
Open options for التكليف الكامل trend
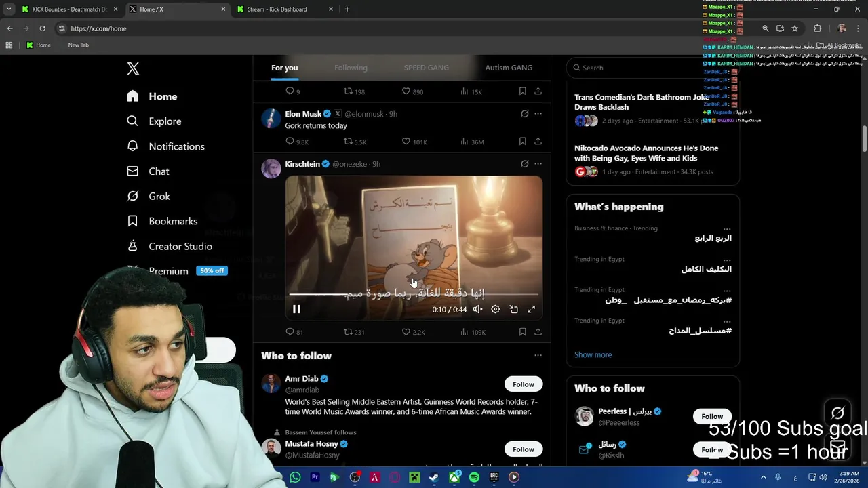(x=727, y=260)
